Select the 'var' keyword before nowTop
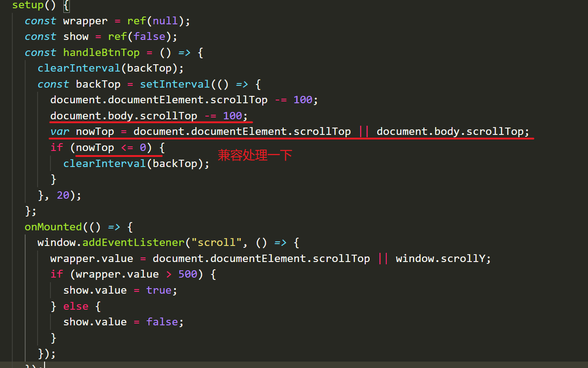588x368 pixels. 60,132
